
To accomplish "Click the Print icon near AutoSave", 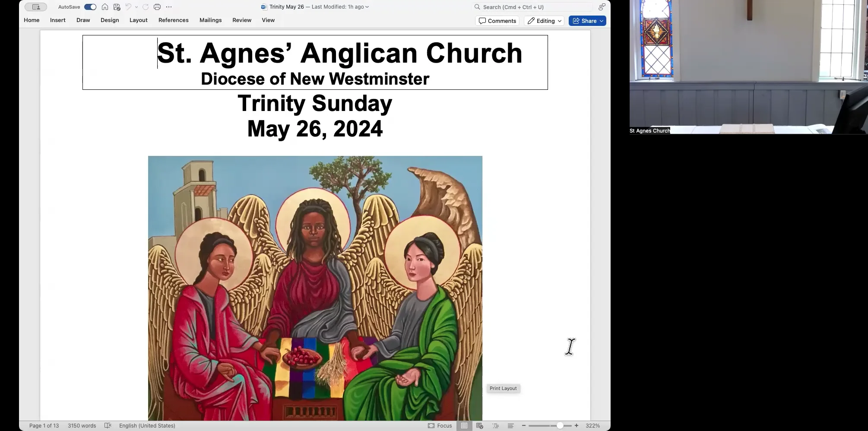I will 157,7.
